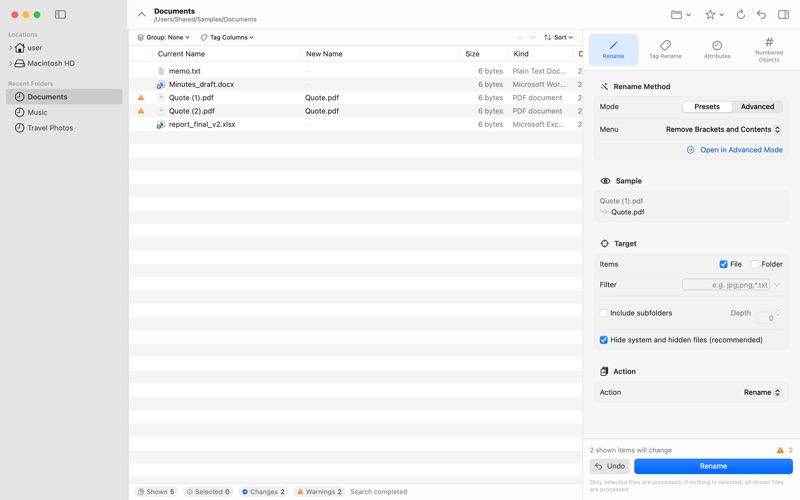Expand the user location in sidebar
Viewport: 800px width, 500px height.
pyautogui.click(x=11, y=48)
